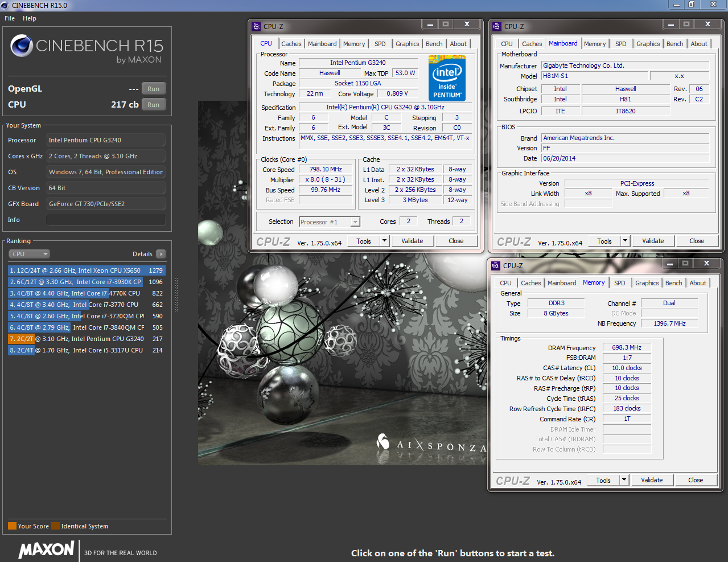Click Tools button in Memory window
Screen dimensions: 728x562
pyautogui.click(x=603, y=480)
